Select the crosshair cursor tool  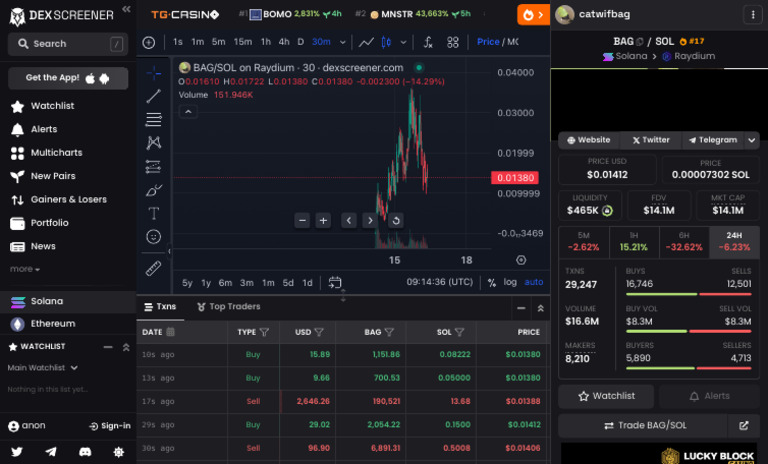click(153, 73)
